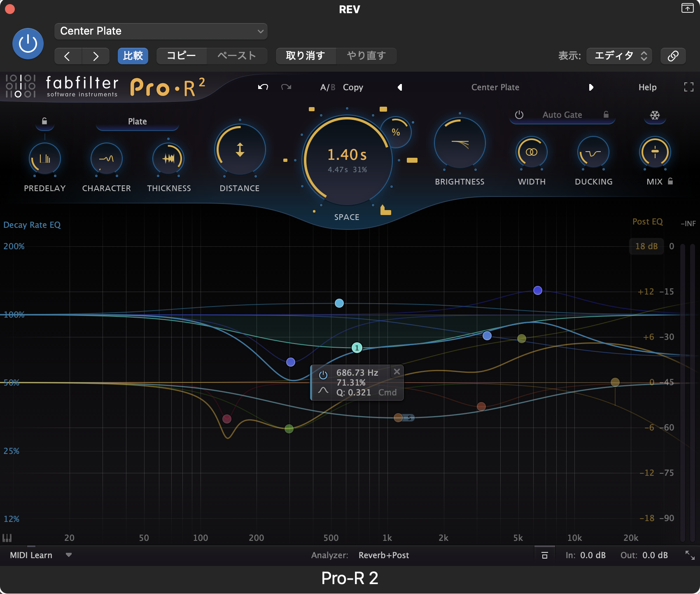Click the 686.73 Hz frequency value
The height and width of the screenshot is (594, 700).
pyautogui.click(x=357, y=373)
